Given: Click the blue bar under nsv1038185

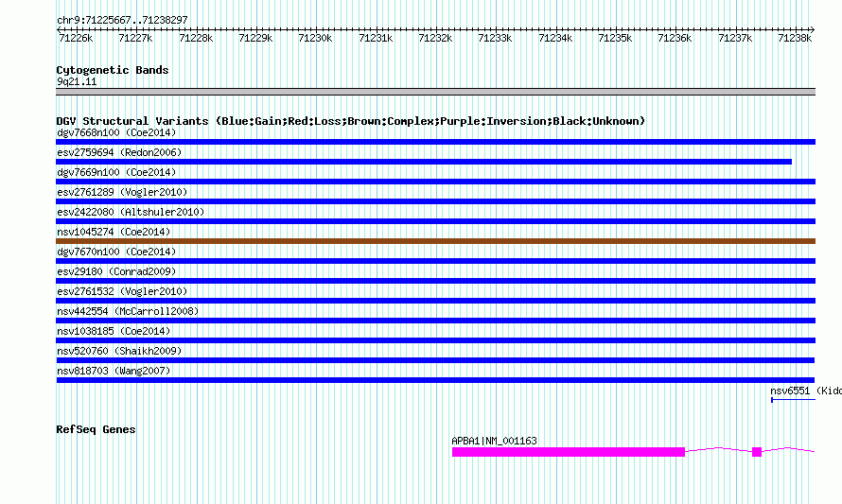Looking at the screenshot, I should pos(435,340).
